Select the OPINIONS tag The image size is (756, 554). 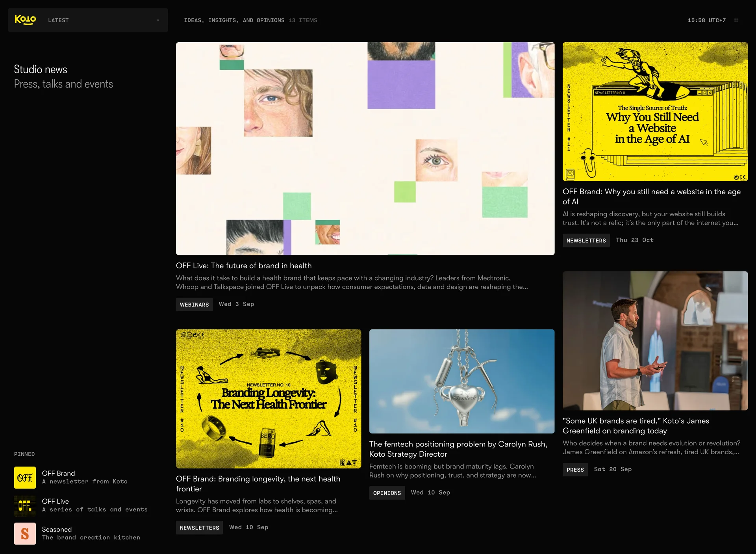387,493
